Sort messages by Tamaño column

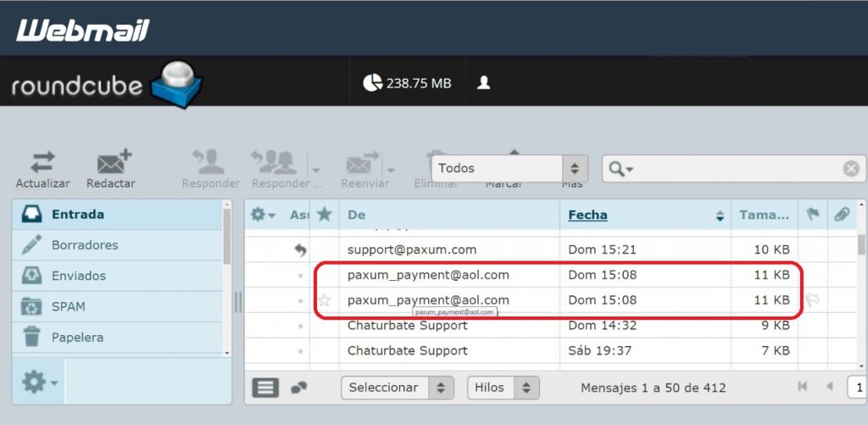click(765, 215)
